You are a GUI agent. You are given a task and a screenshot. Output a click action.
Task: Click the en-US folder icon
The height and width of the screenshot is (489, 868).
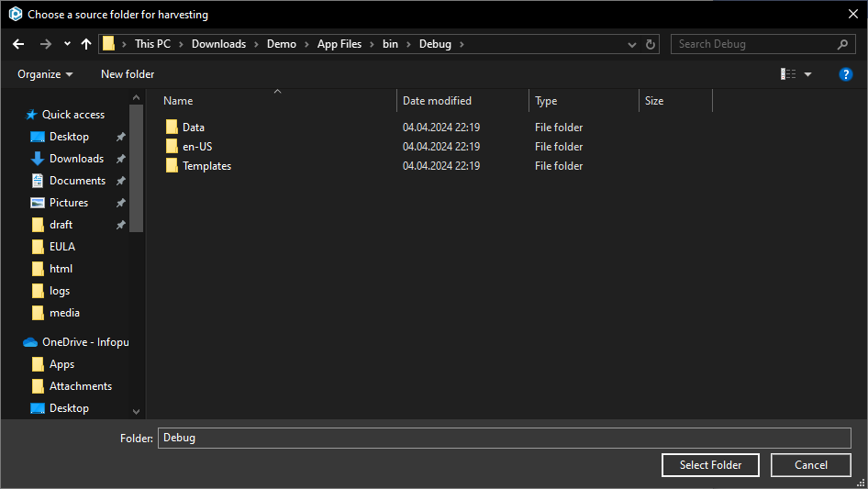point(172,146)
